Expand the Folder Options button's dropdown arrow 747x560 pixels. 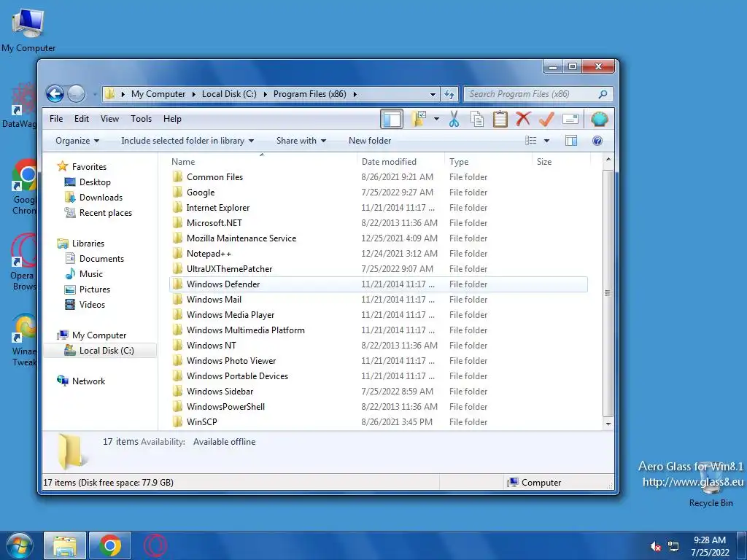pos(436,119)
